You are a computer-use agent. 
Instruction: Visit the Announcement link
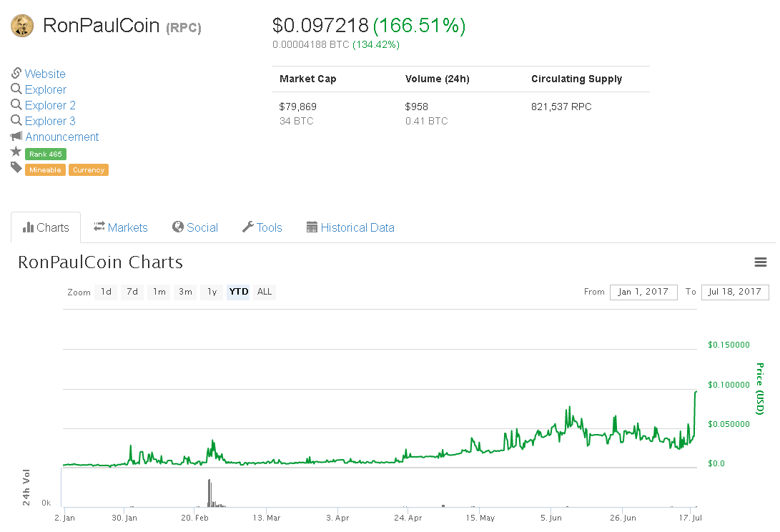61,137
